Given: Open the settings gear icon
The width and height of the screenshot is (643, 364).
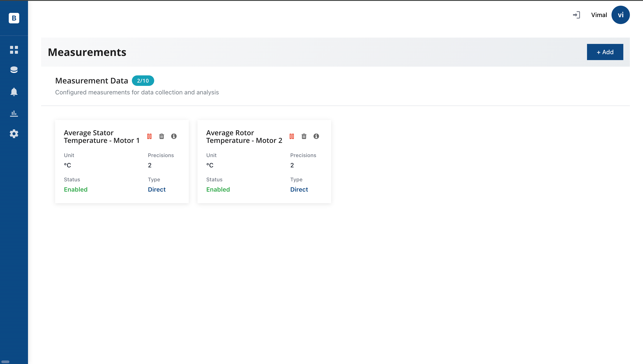Looking at the screenshot, I should pos(14,134).
